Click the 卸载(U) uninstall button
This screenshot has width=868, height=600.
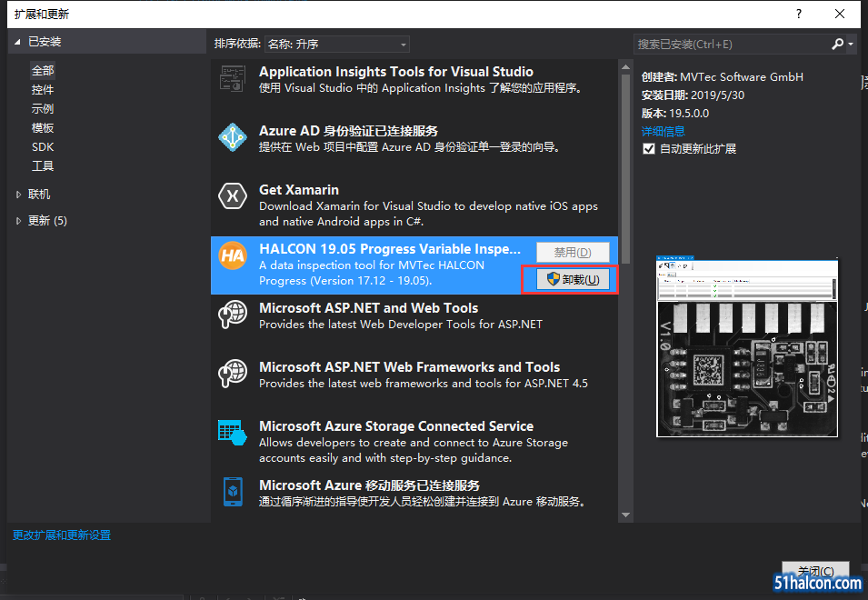[x=573, y=279]
